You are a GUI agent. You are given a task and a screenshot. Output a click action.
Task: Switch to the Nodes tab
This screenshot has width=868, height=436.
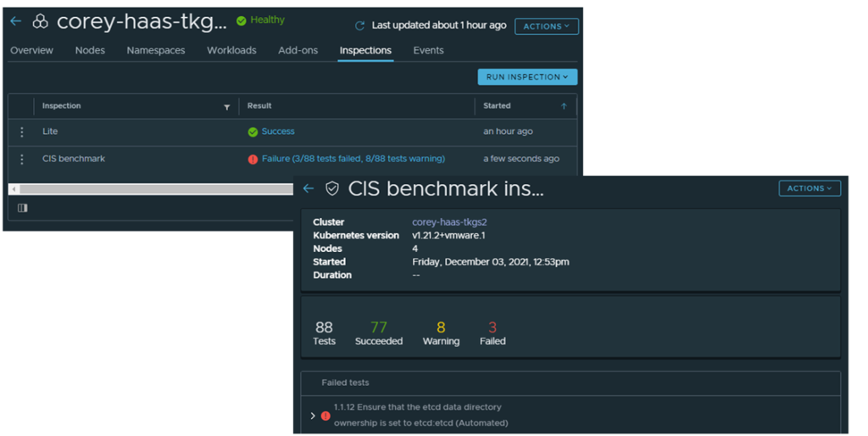tap(90, 50)
